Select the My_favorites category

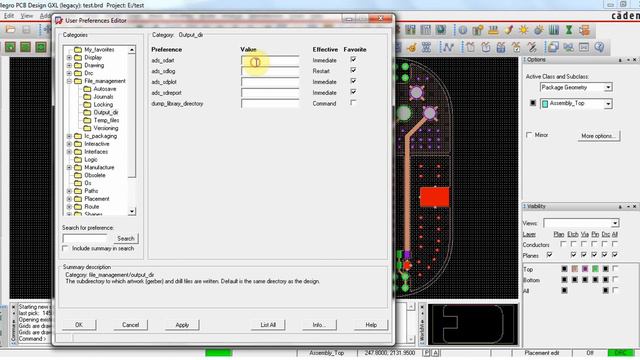pyautogui.click(x=99, y=49)
